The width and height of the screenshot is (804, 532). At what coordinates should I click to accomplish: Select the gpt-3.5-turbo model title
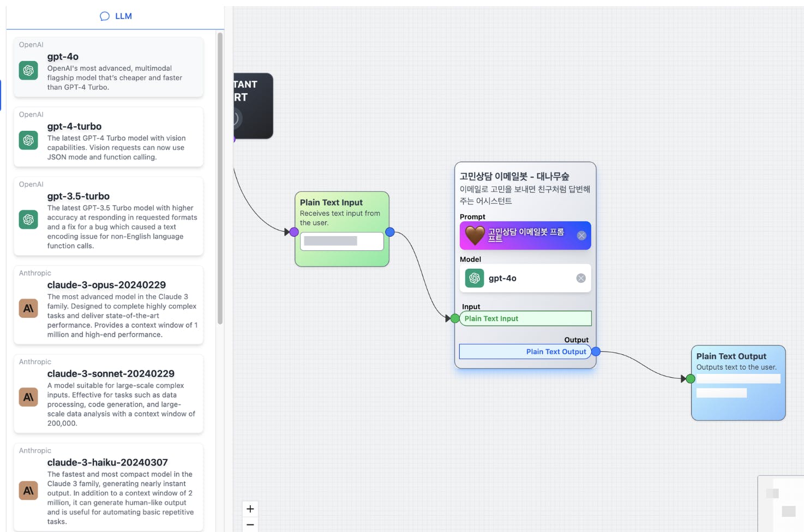[x=79, y=196]
